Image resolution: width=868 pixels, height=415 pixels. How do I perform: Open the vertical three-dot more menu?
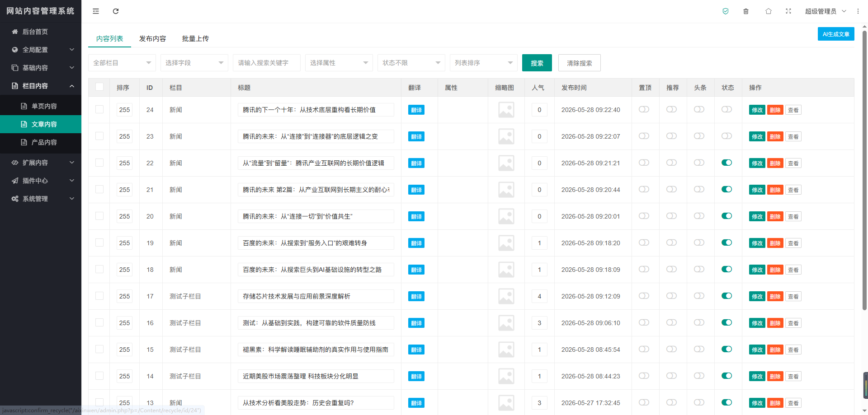pos(858,11)
